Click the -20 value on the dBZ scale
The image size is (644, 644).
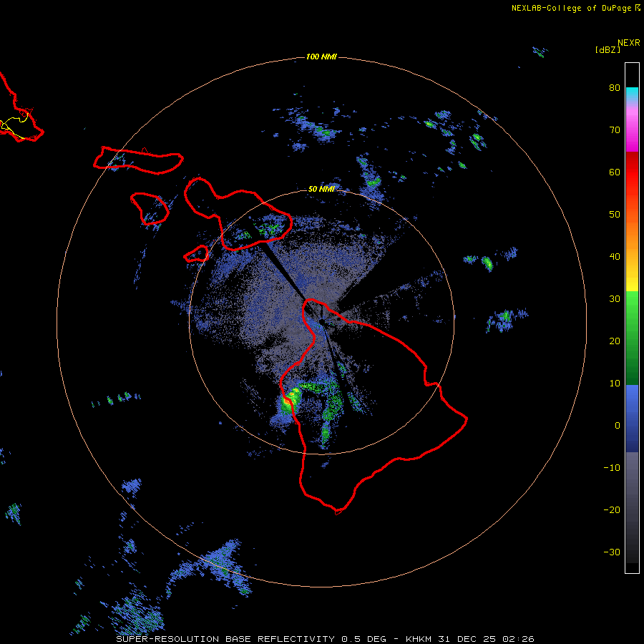pyautogui.click(x=612, y=509)
